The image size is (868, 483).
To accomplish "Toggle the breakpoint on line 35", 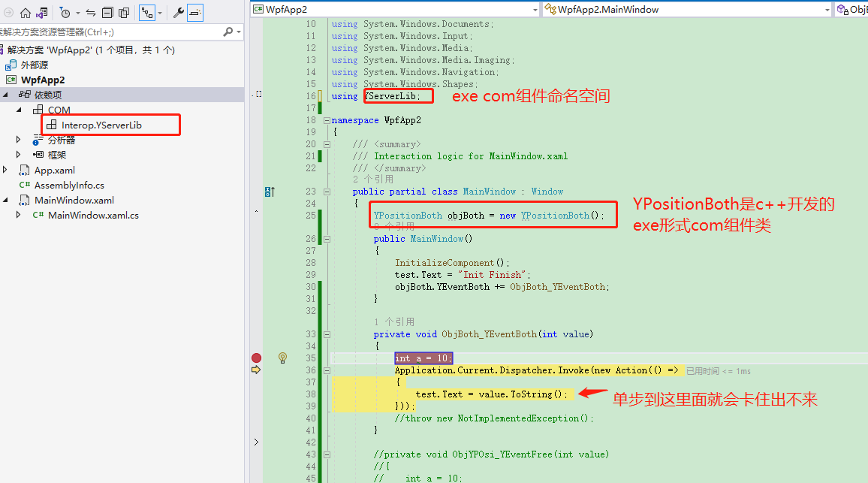I will pyautogui.click(x=256, y=358).
